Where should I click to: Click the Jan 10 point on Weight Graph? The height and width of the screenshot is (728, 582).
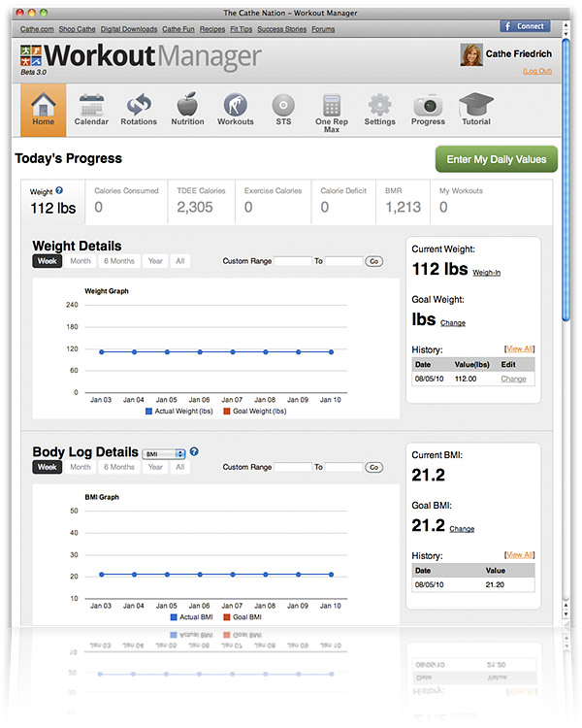[331, 352]
